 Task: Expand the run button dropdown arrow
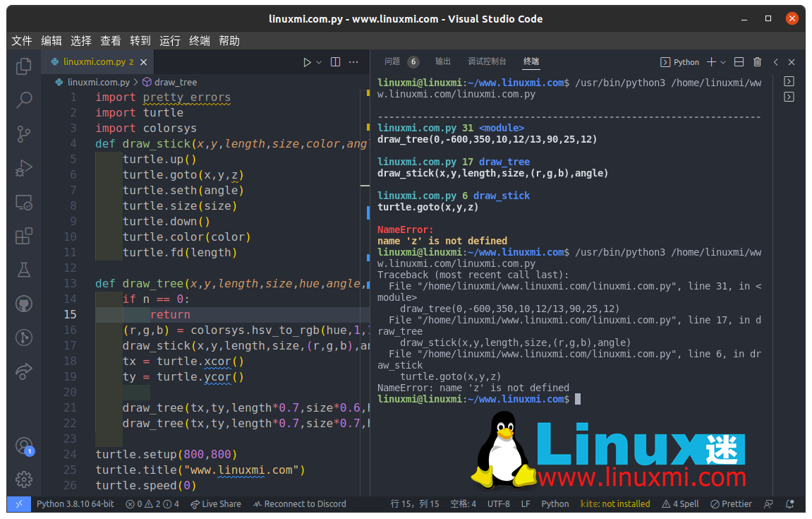(x=319, y=62)
